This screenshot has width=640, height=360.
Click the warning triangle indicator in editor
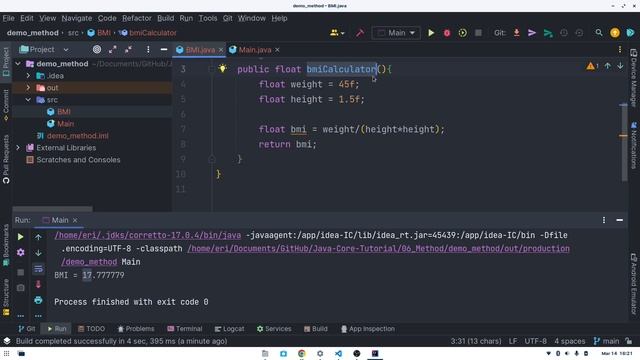592,66
